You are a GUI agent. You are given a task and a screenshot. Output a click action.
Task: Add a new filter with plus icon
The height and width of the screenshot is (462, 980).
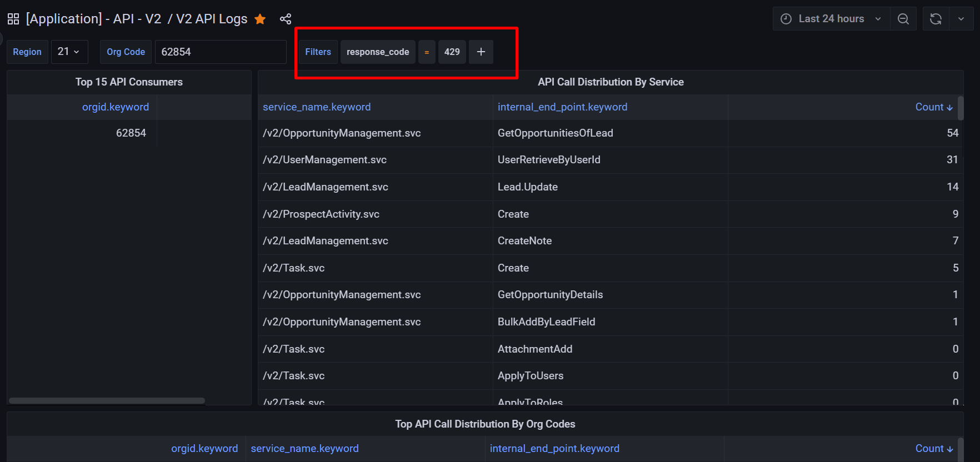click(x=481, y=52)
